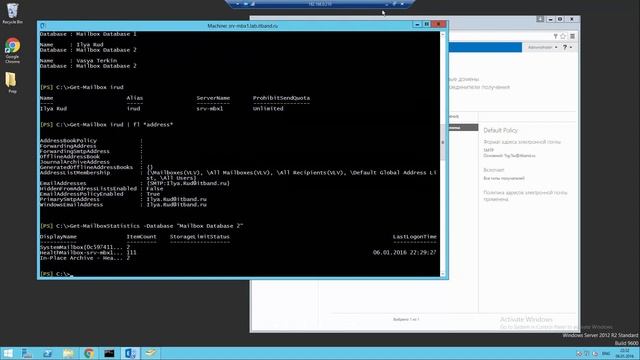Maximize the Exchange Management Shell window
The height and width of the screenshot is (360, 640).
pyautogui.click(x=427, y=25)
